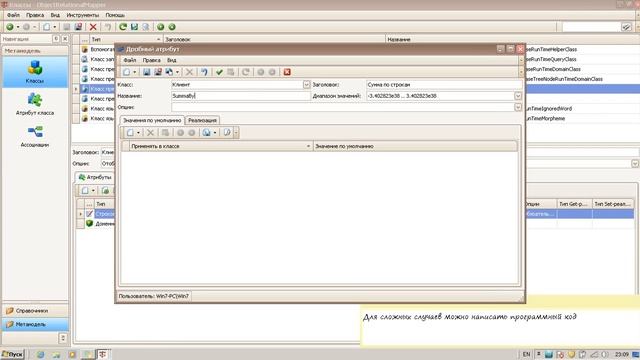Click the preview magnifier icon in main toolbar
This screenshot has width=640, height=360.
point(146,27)
